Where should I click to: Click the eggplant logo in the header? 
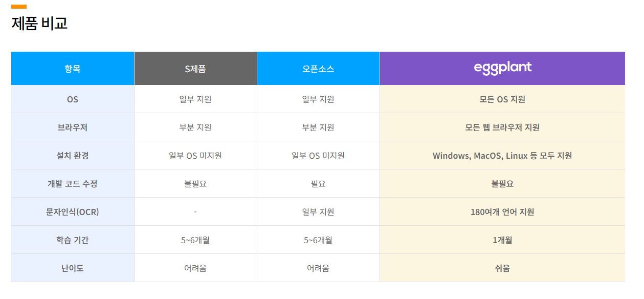pyautogui.click(x=503, y=68)
